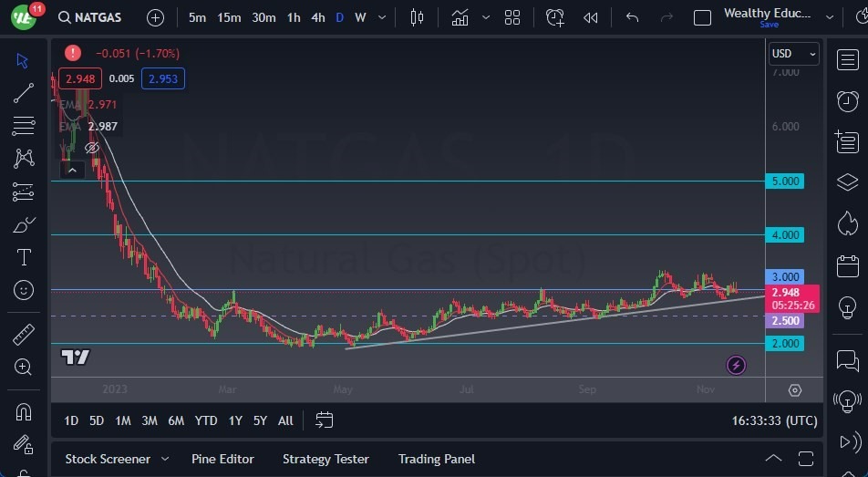Activate the zoom in tool

click(24, 367)
